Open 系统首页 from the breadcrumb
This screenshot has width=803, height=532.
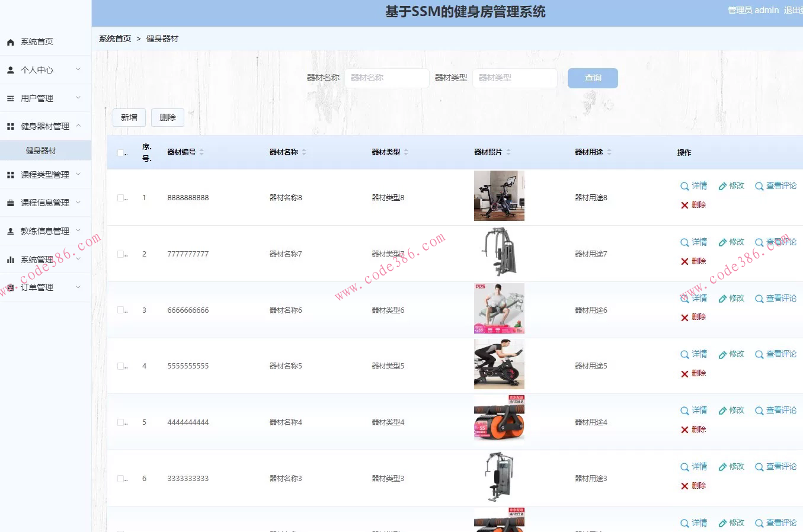[114, 39]
